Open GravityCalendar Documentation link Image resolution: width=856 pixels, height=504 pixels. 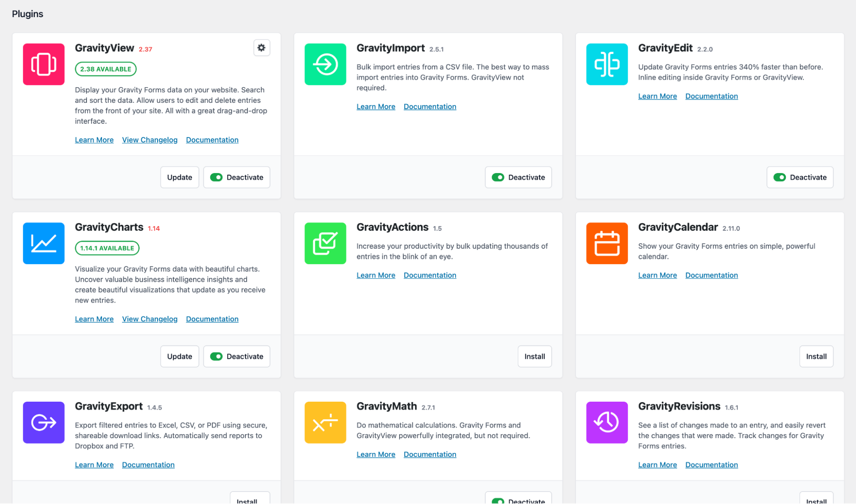coord(712,275)
